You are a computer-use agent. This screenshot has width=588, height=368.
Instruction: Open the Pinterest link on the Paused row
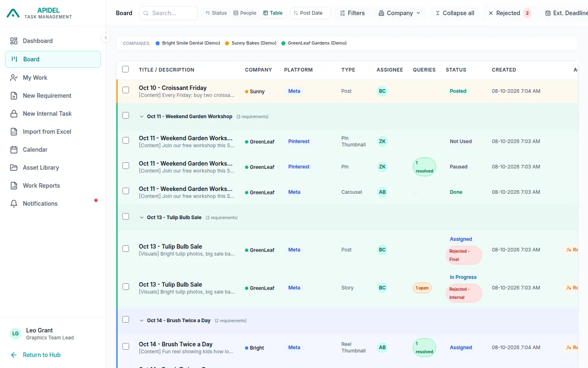pyautogui.click(x=299, y=167)
